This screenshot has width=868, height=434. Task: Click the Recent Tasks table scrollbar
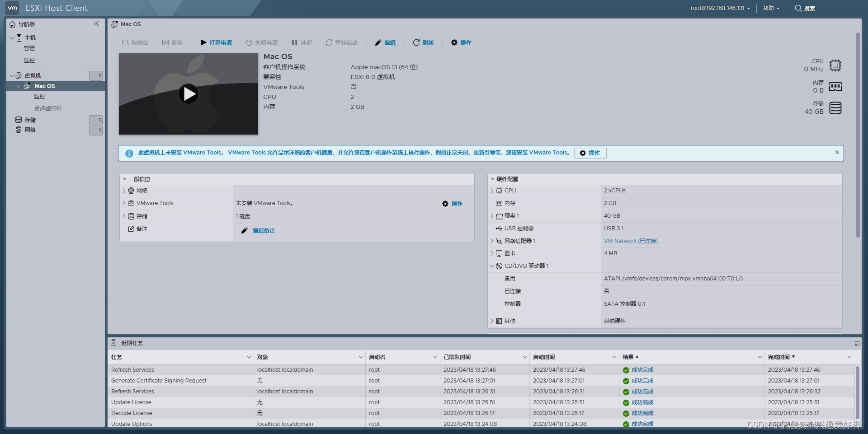[x=857, y=393]
